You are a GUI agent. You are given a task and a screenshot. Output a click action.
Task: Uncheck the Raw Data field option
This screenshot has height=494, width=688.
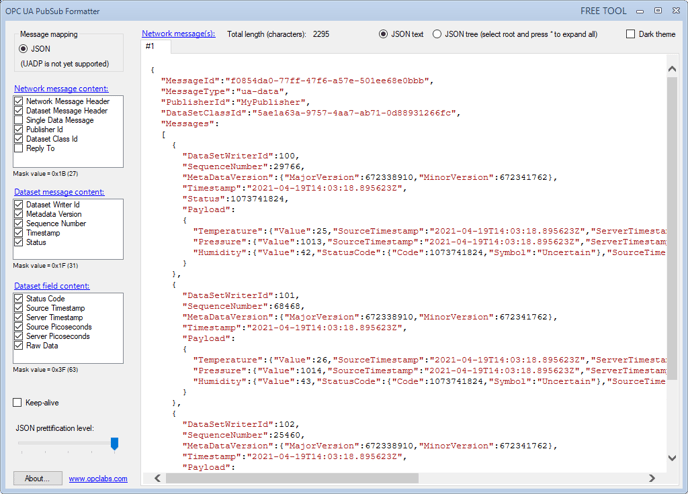pyautogui.click(x=19, y=345)
